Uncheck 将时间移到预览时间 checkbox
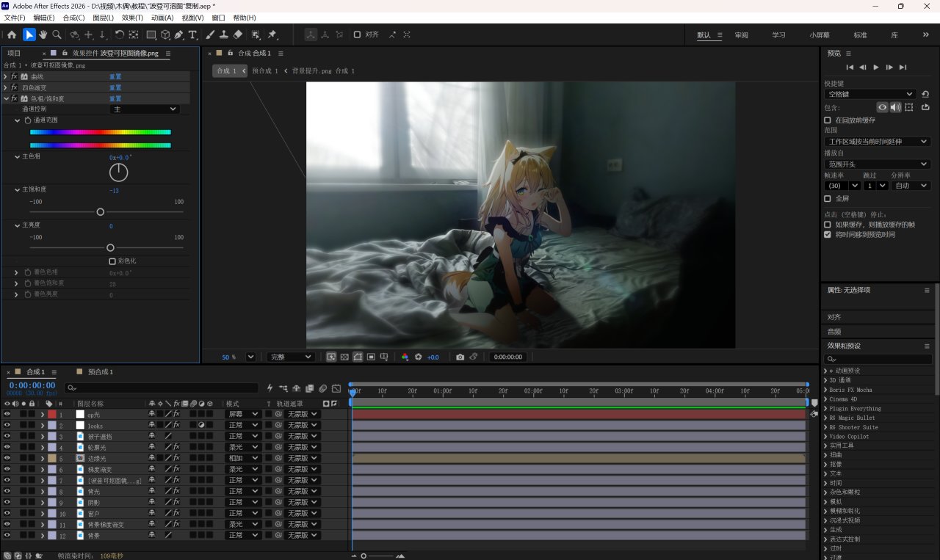This screenshot has height=560, width=940. (x=828, y=235)
